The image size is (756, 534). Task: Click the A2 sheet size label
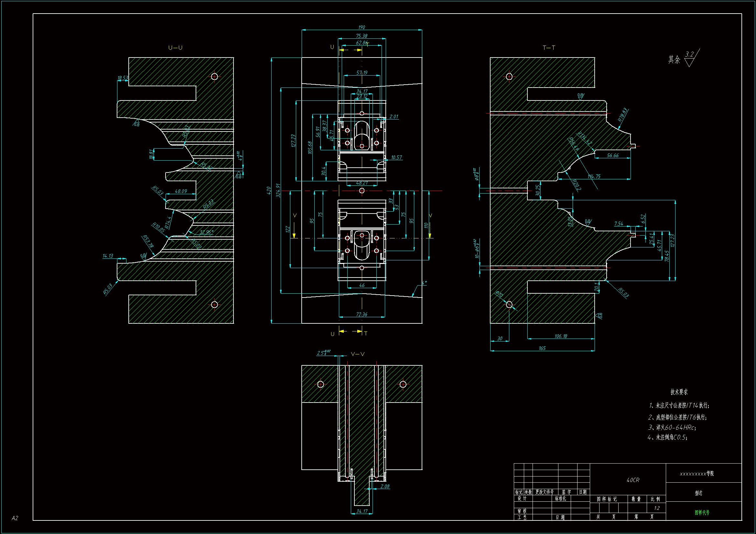pyautogui.click(x=15, y=518)
